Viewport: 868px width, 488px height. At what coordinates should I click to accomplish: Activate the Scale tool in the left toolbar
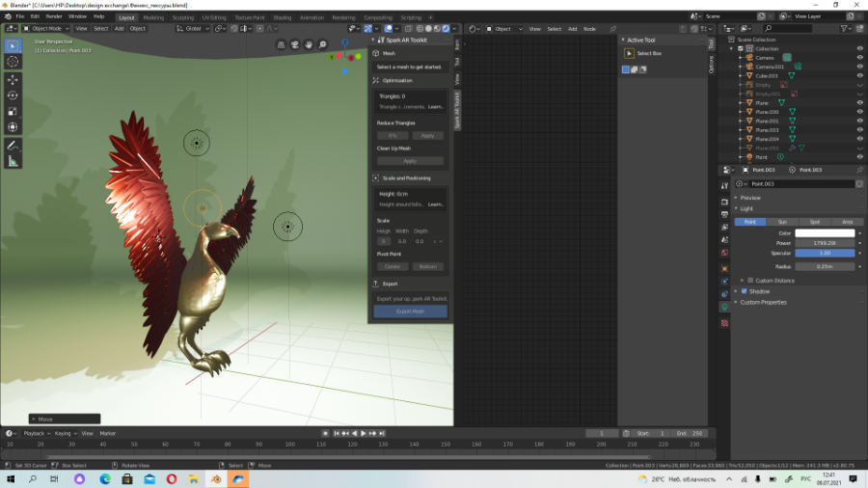click(x=13, y=111)
